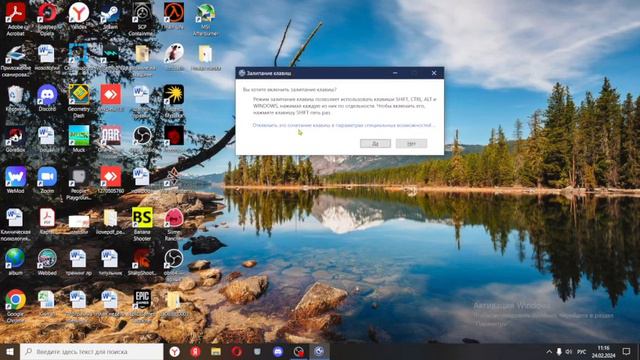The width and height of the screenshot is (640, 360).
Task: Launch the Geometry Dash desktop icon
Action: click(78, 100)
